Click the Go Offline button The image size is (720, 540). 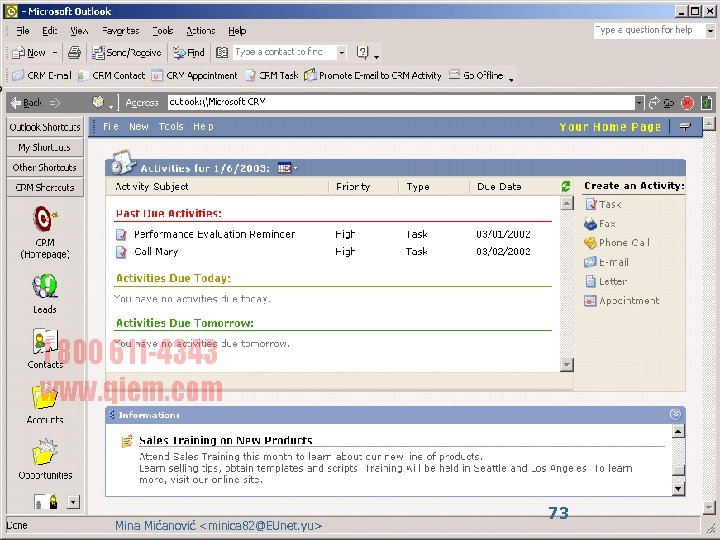(x=476, y=75)
